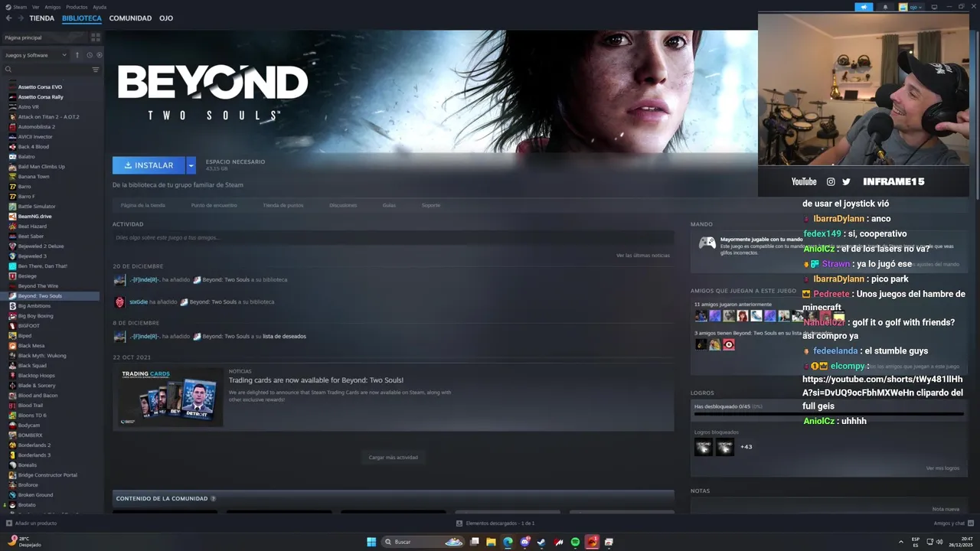Open Descargas status Elementos descargados
980x551 pixels.
point(495,523)
